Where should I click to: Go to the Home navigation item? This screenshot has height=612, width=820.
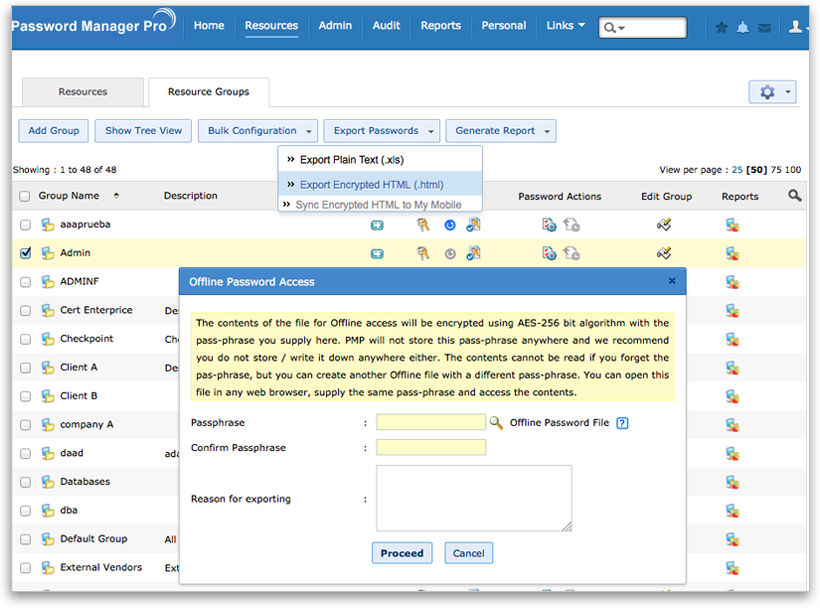pos(209,25)
